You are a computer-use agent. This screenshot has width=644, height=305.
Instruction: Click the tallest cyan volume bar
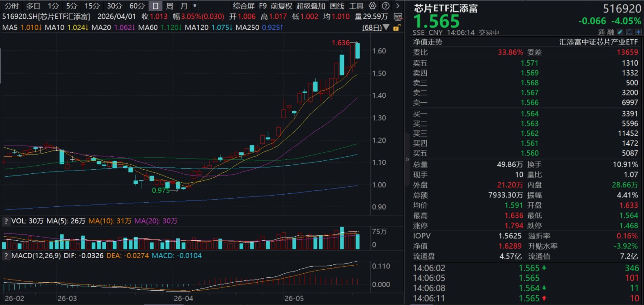click(342, 238)
